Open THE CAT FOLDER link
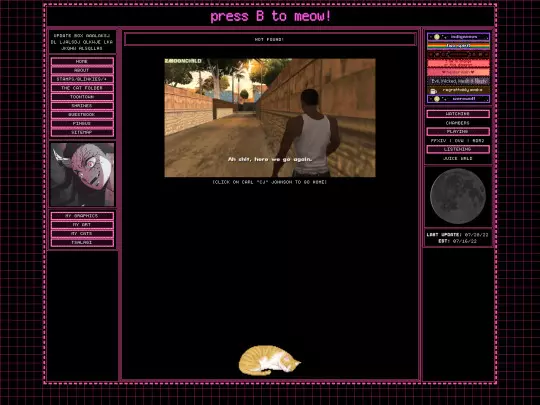Screen dimensions: 540x405 (82, 88)
